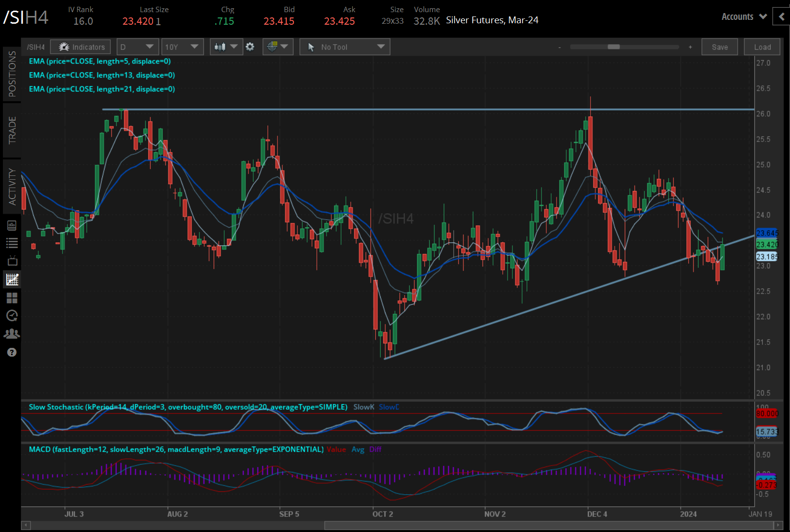790x532 pixels.
Task: Collapse side panel with the left chevron
Action: pyautogui.click(x=781, y=16)
